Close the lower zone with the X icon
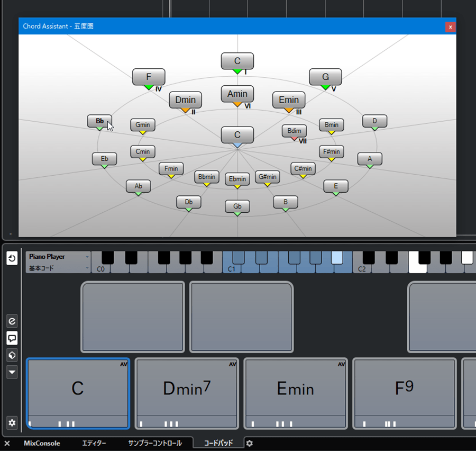Viewport: 476px width, 451px height. [7, 443]
